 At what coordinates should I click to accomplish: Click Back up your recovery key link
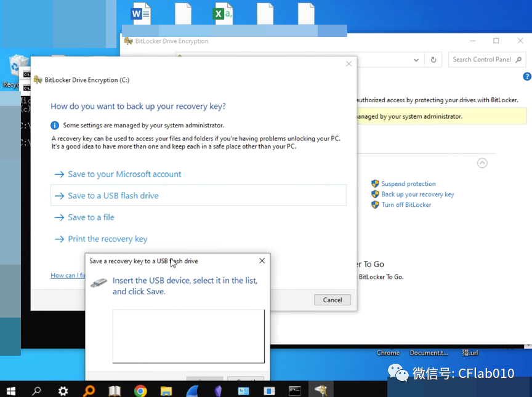(417, 194)
